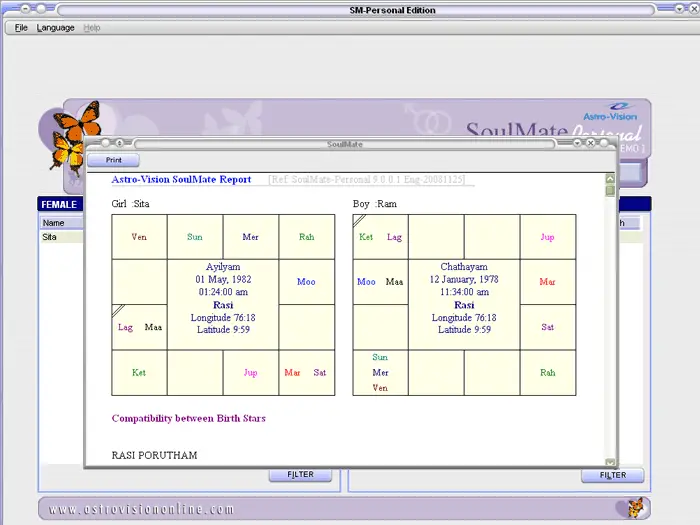Click the Print button in SoulMate window
This screenshot has height=525, width=700.
113,160
